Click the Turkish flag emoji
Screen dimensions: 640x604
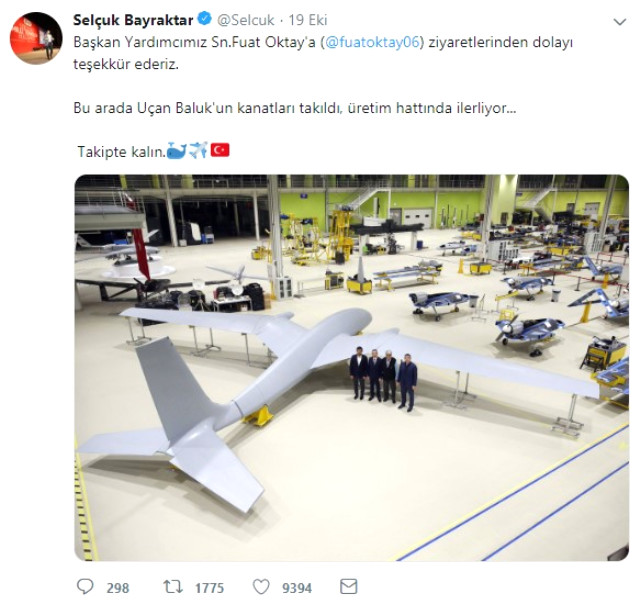pyautogui.click(x=220, y=150)
